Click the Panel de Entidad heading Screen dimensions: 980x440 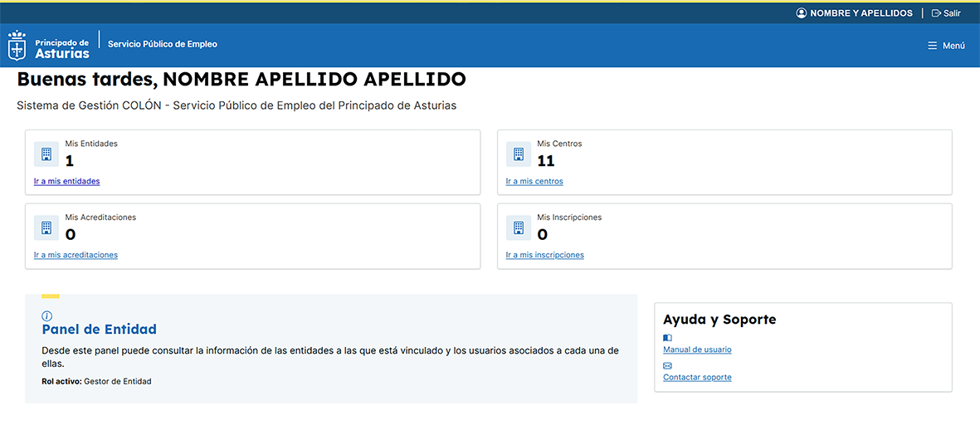tap(99, 330)
